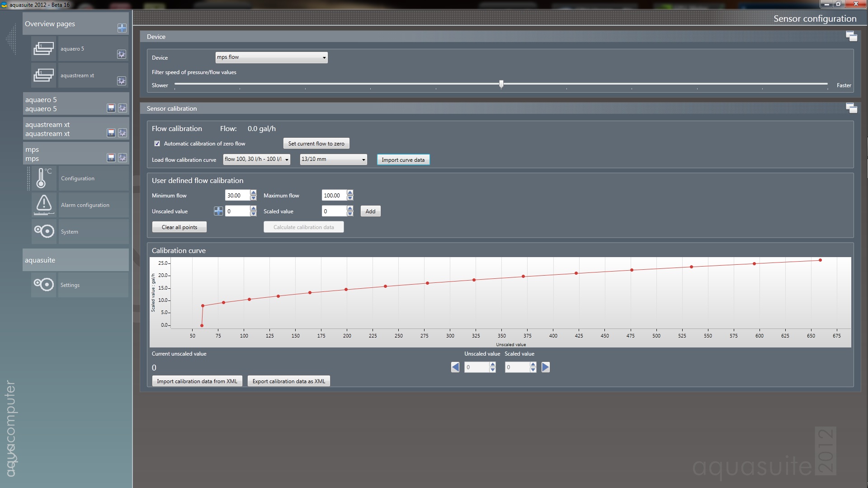This screenshot has height=488, width=868.
Task: Open the 13/10 mm tubing size dropdown
Action: coord(333,160)
